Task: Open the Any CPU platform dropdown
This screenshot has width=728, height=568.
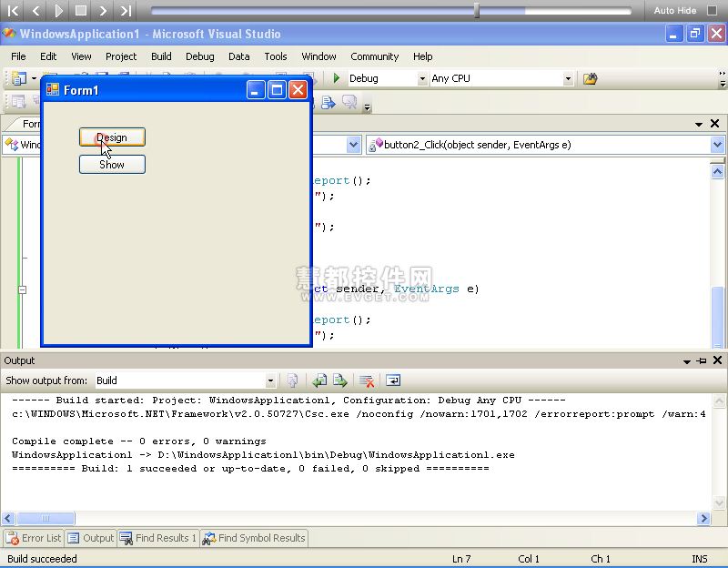Action: pos(568,79)
